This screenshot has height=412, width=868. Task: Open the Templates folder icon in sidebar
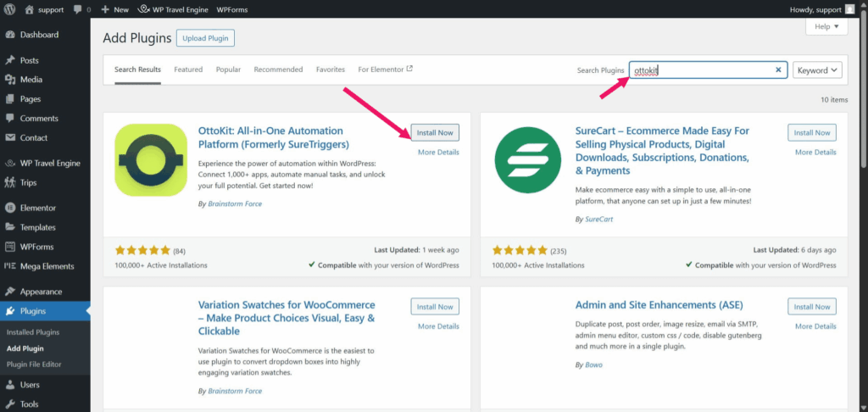point(9,227)
